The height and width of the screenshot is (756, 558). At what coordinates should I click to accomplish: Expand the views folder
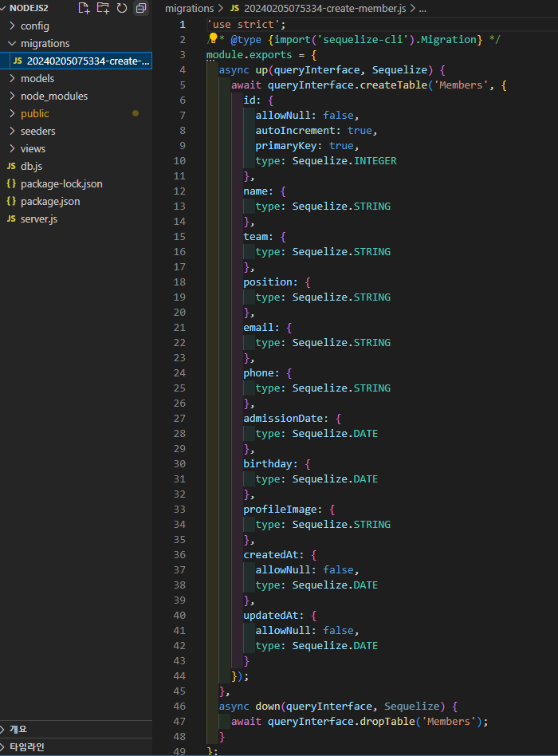12,148
